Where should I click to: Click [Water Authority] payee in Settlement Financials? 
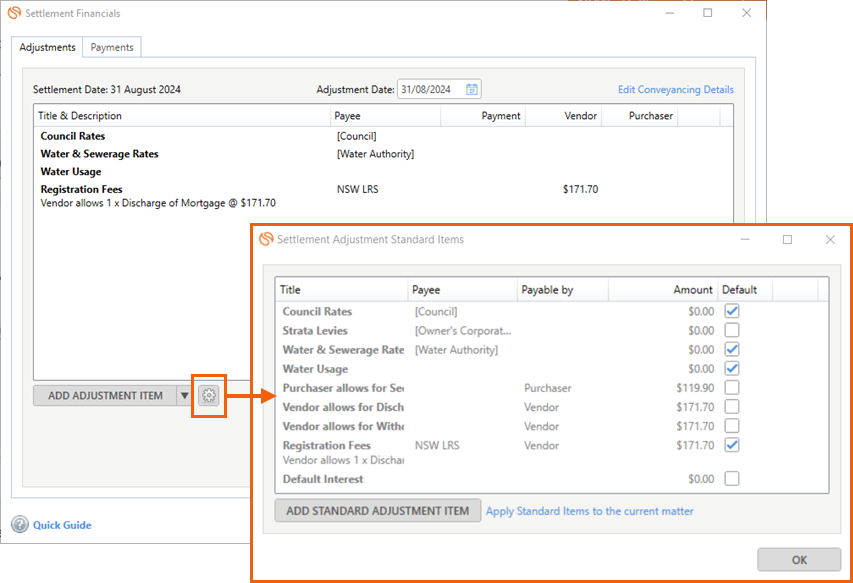tap(375, 154)
